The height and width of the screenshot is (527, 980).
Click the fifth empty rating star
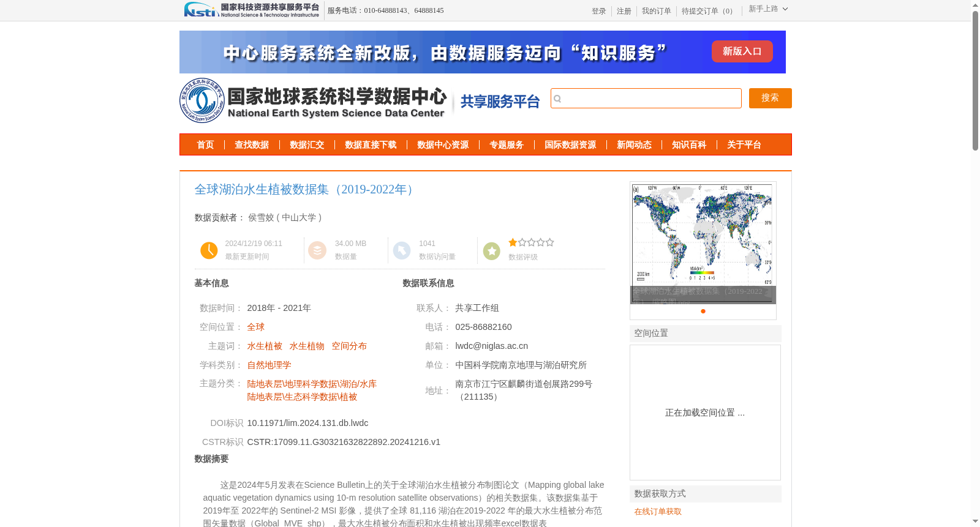pos(549,242)
